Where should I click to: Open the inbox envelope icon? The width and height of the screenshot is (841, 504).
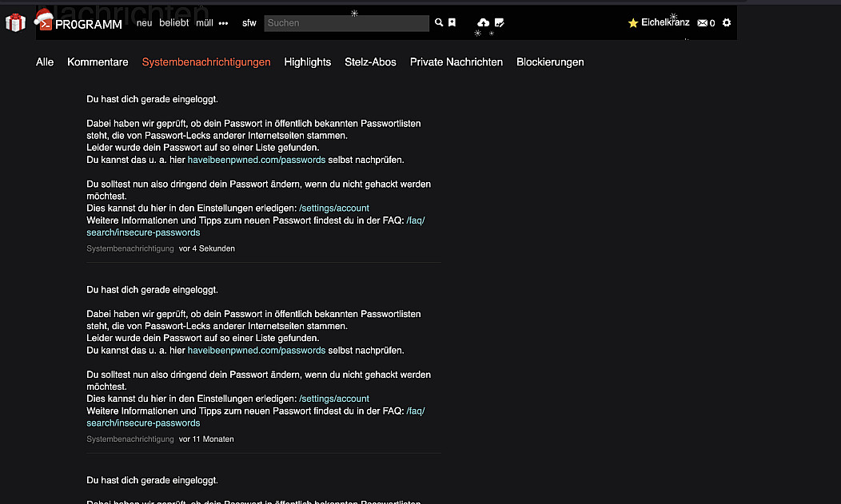(702, 23)
